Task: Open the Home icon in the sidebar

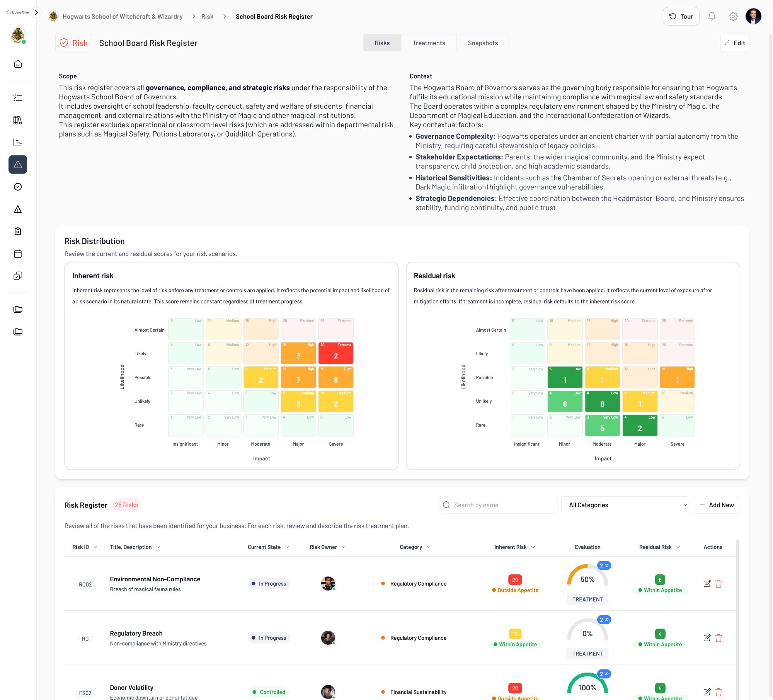Action: pos(18,64)
